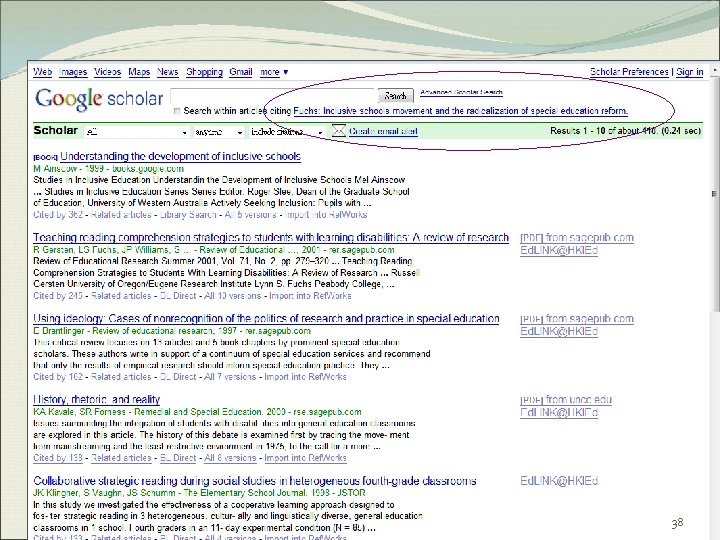Click All 7 versions link
Viewport: 720px width, 540px height.
coord(231,377)
